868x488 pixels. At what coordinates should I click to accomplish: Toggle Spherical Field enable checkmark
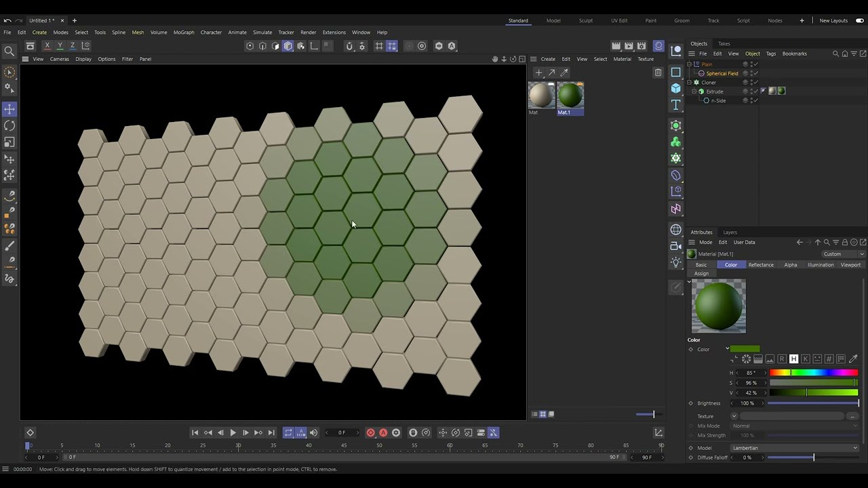click(x=755, y=73)
